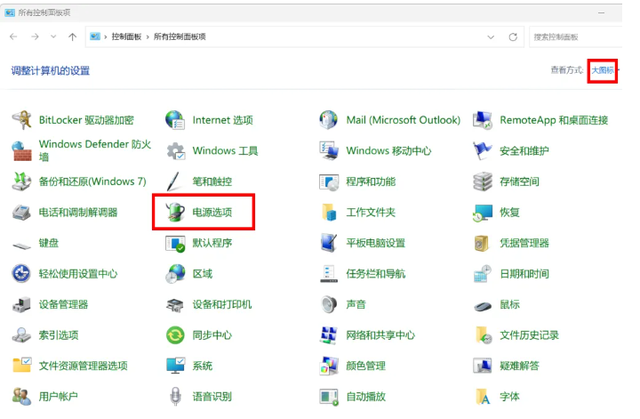Viewport: 640px width, 419px height.
Task: Click the 默认程序 icon
Action: coord(175,243)
